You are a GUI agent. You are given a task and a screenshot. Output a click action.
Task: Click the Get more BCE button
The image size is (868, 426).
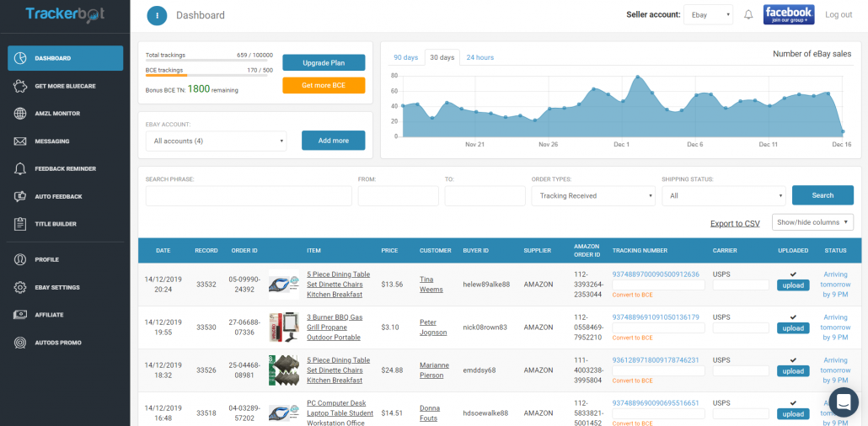click(324, 85)
